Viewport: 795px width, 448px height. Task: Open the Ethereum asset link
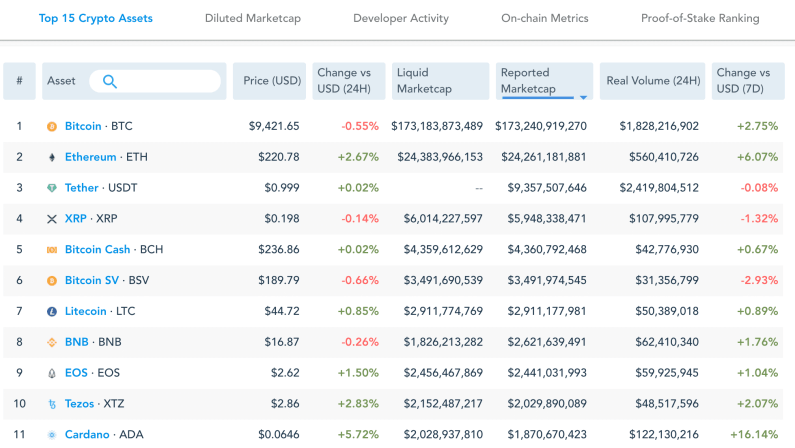click(x=90, y=157)
